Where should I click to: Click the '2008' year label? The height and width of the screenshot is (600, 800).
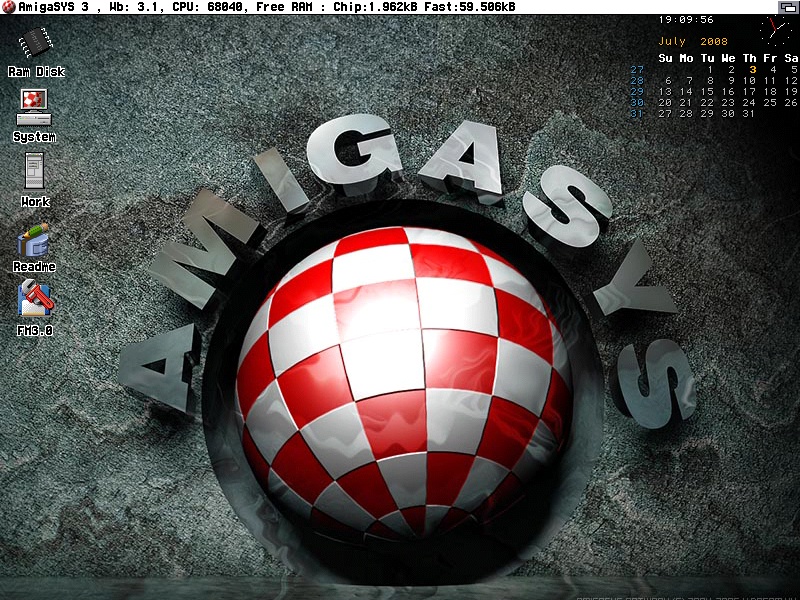tap(714, 41)
